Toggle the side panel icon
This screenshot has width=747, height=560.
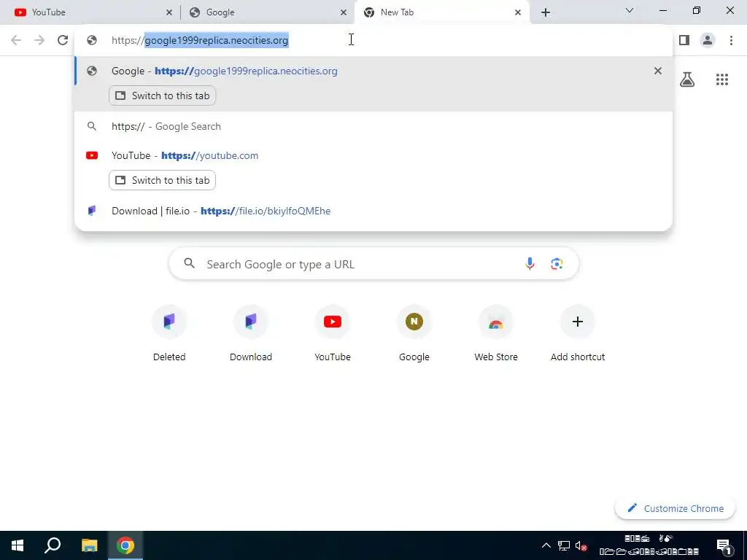(684, 40)
